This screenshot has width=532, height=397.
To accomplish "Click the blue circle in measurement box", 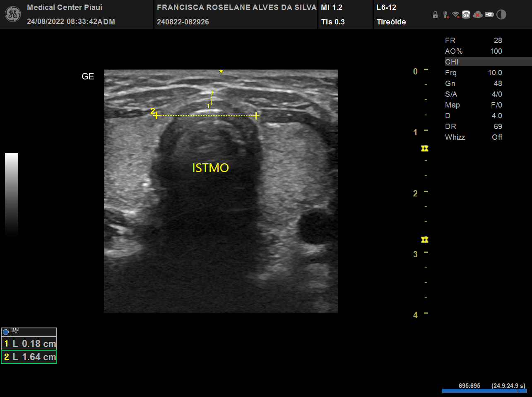I will click(x=6, y=332).
